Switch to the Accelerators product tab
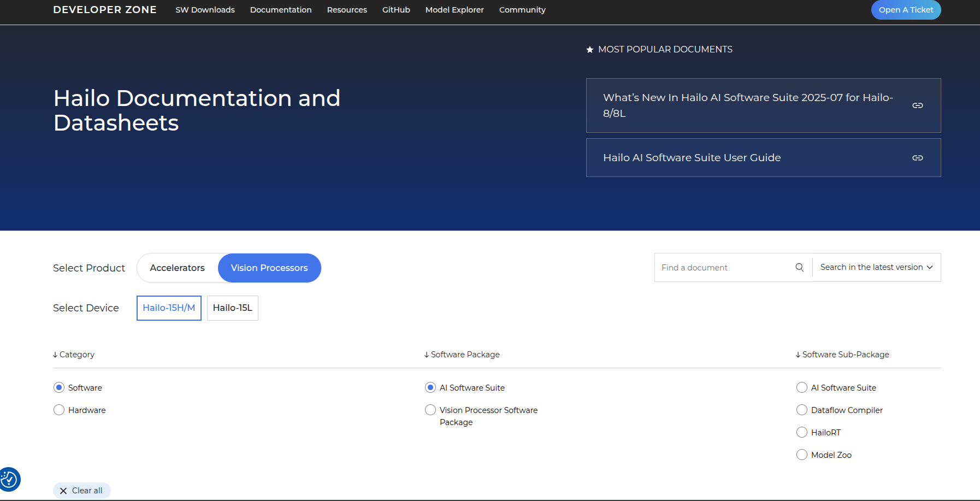The width and height of the screenshot is (980, 501). 178,268
